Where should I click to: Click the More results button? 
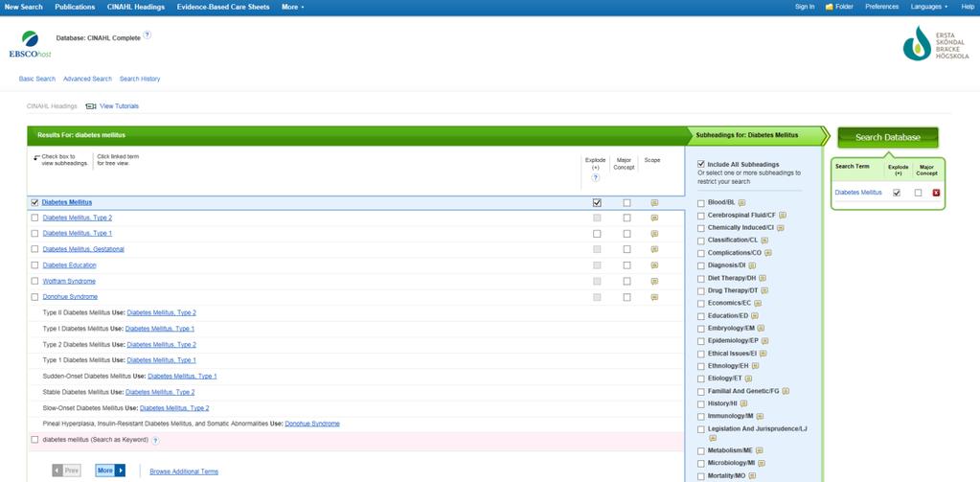[x=110, y=471]
